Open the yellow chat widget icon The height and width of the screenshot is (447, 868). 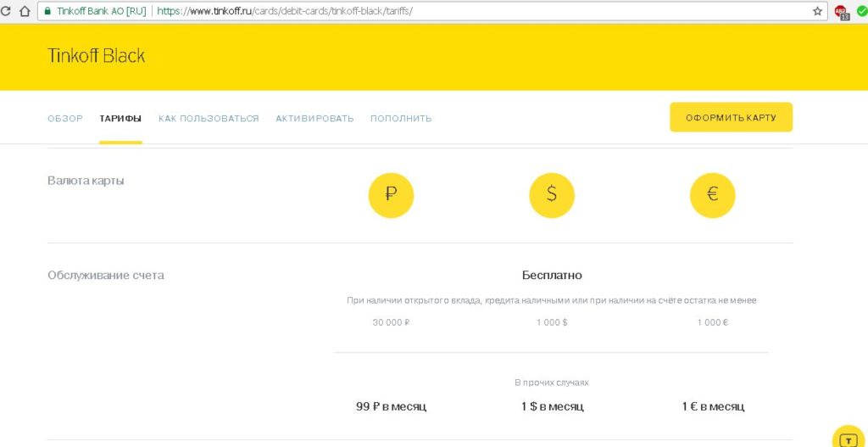point(848,439)
